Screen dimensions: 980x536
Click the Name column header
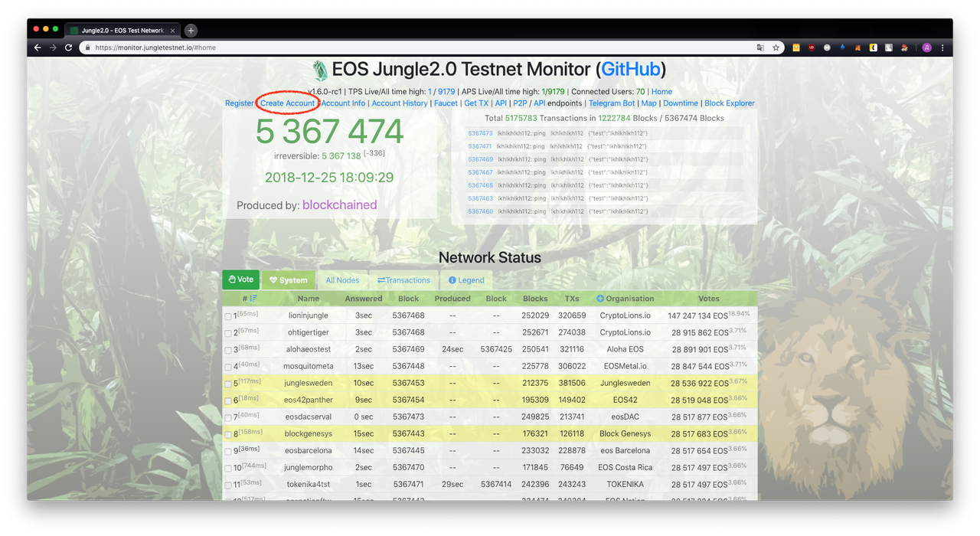309,299
